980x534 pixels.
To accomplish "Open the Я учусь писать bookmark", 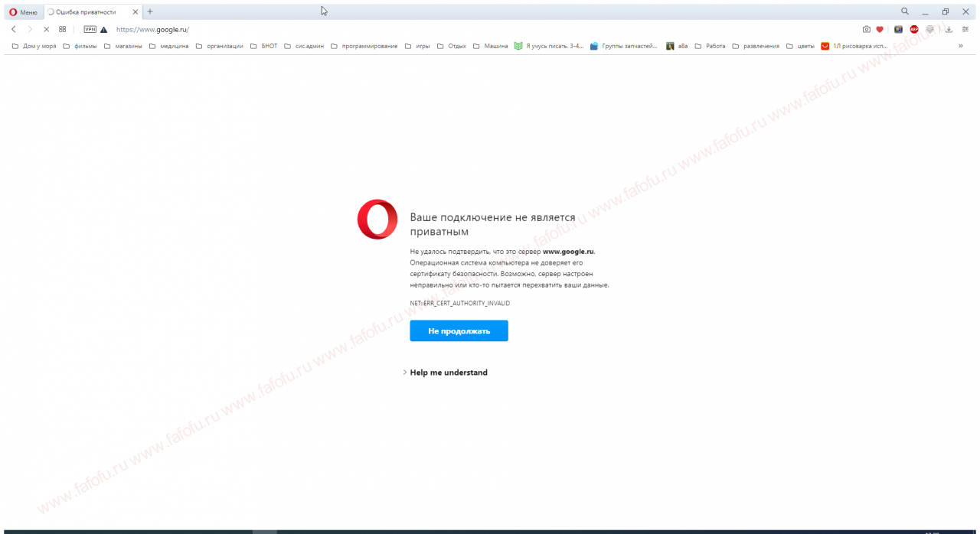I will click(549, 46).
